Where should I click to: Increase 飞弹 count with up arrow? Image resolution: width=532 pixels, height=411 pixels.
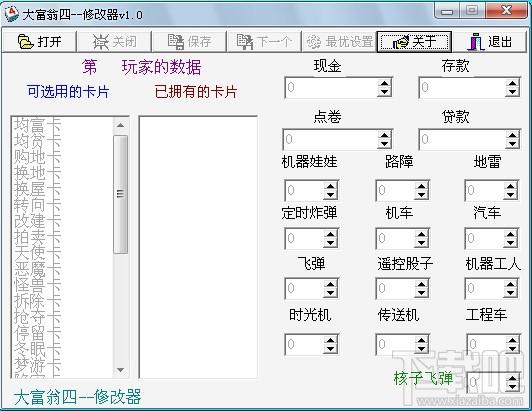(330, 284)
